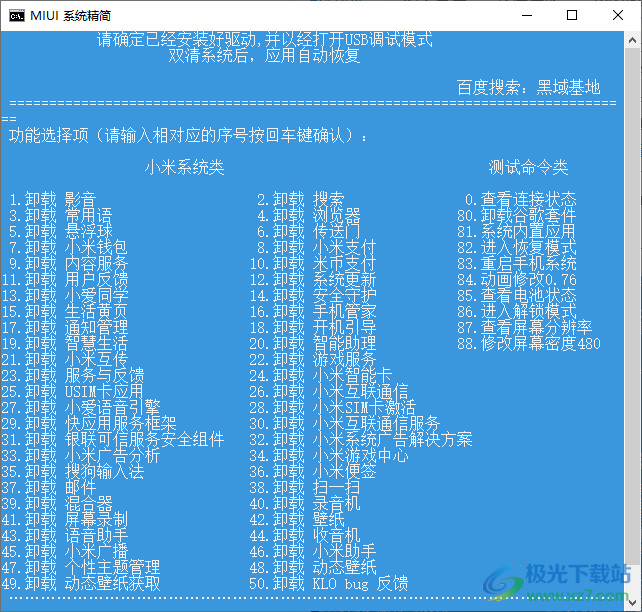Click option 10 卸载 米币支付

tap(313, 264)
